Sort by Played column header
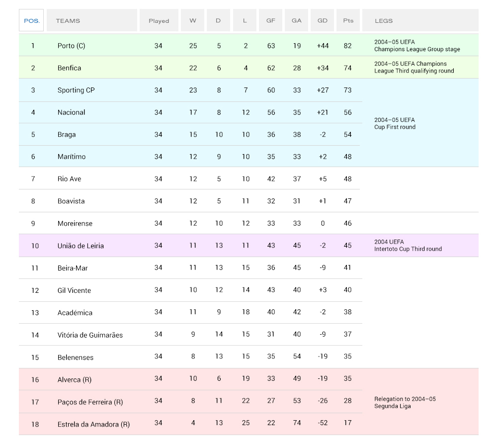497x448 pixels. pos(159,21)
